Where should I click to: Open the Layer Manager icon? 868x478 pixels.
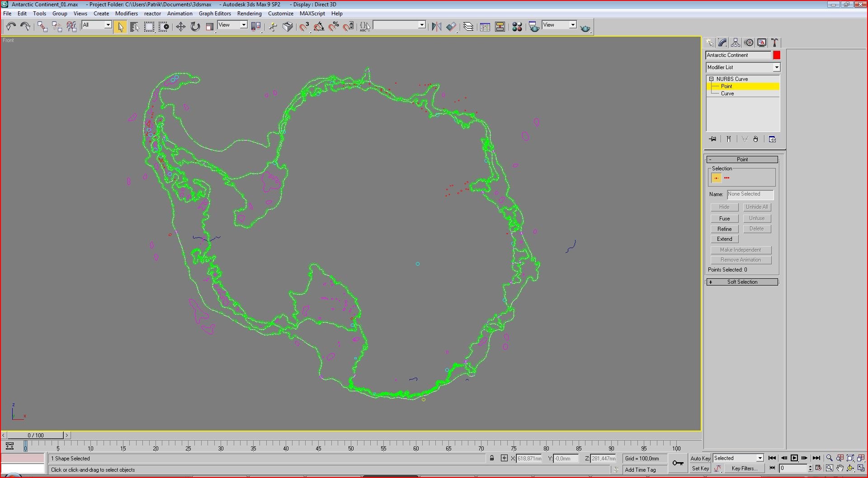click(468, 27)
